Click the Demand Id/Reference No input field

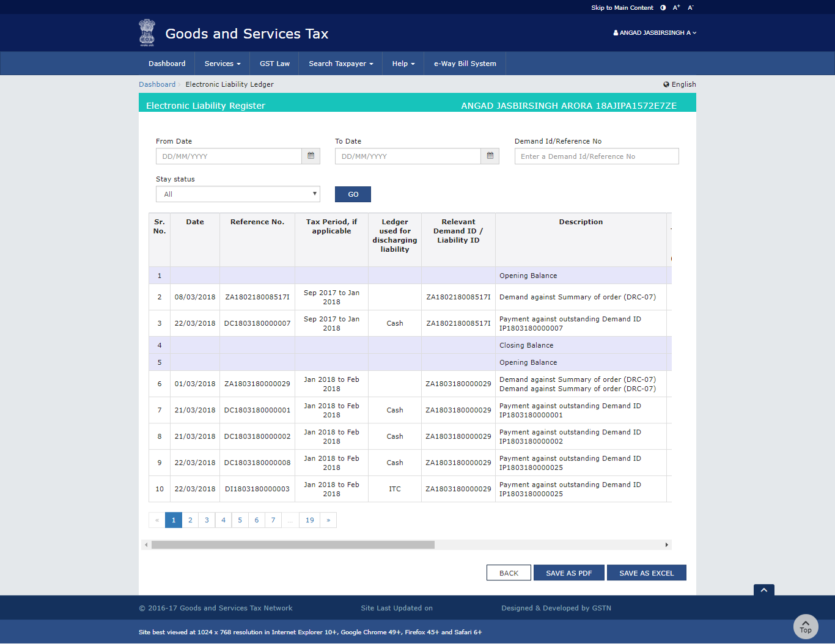(x=596, y=156)
